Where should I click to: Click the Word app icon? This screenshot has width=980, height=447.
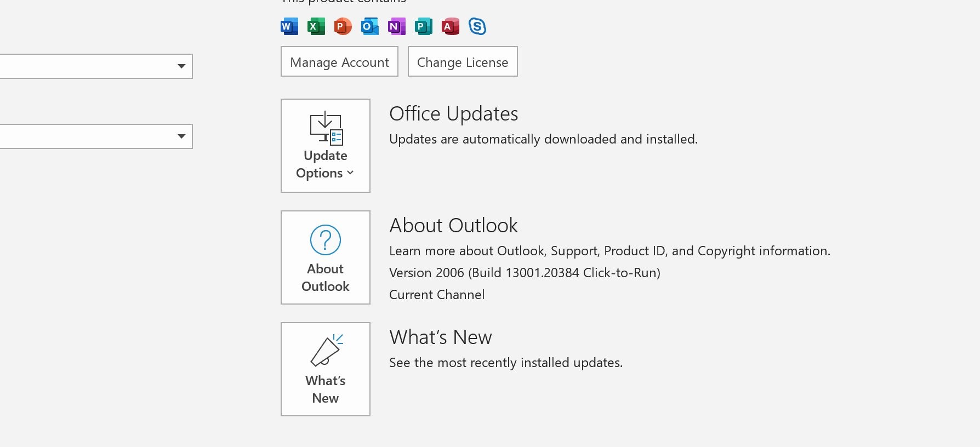289,26
